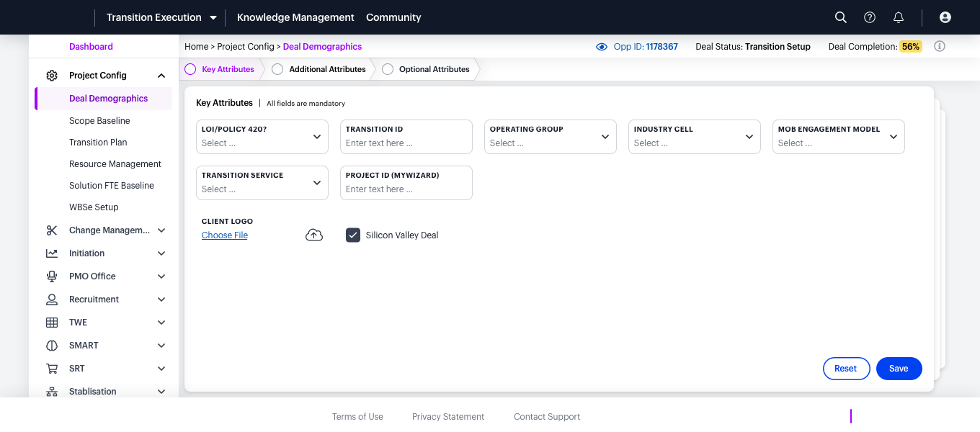Image resolution: width=980 pixels, height=432 pixels.
Task: Open Privacy Statement footer link
Action: coord(448,417)
